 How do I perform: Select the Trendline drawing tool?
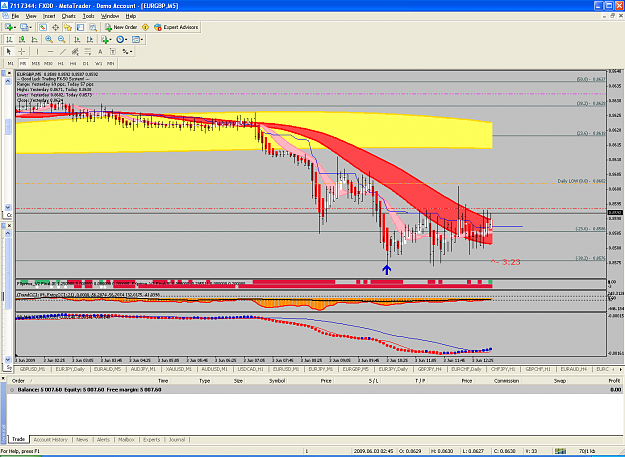[63, 51]
